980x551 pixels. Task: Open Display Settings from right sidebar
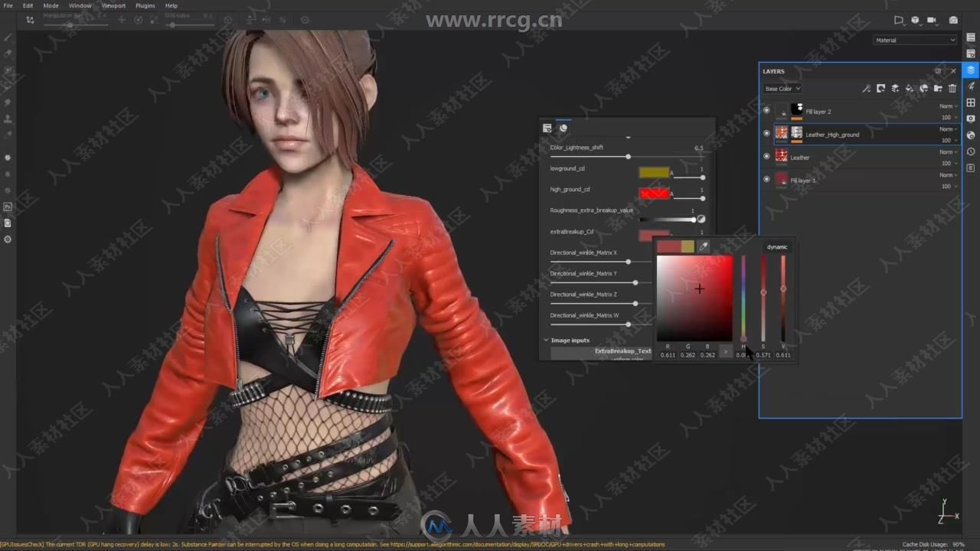[971, 119]
